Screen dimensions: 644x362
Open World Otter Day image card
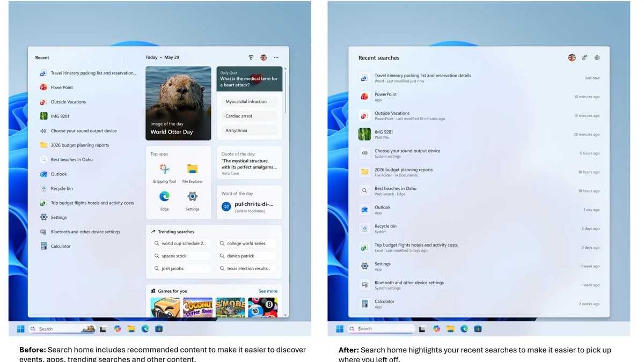tap(178, 103)
